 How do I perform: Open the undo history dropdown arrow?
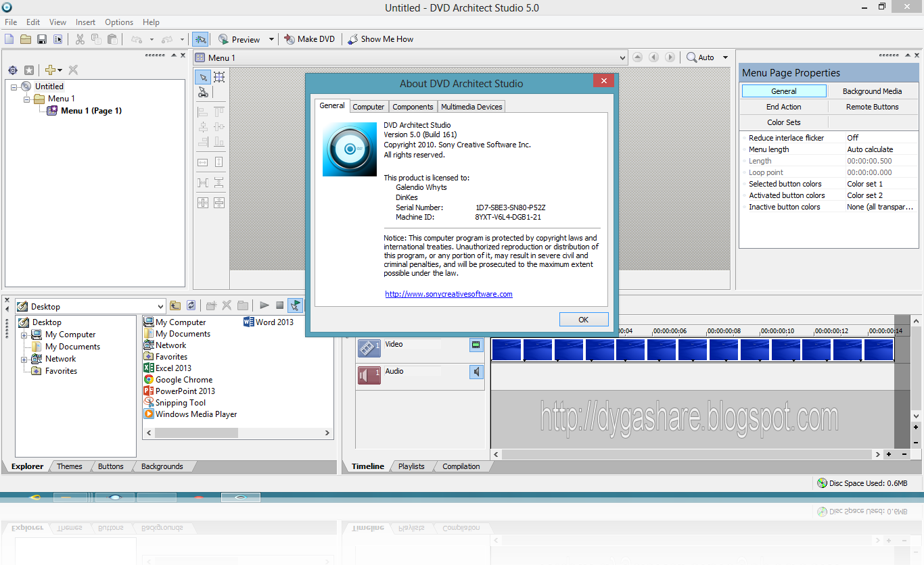(152, 39)
